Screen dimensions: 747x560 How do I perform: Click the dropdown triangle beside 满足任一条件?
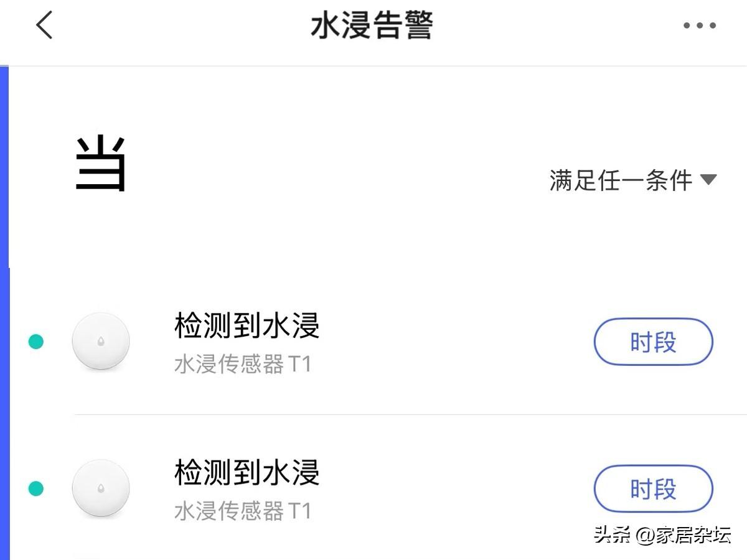708,180
